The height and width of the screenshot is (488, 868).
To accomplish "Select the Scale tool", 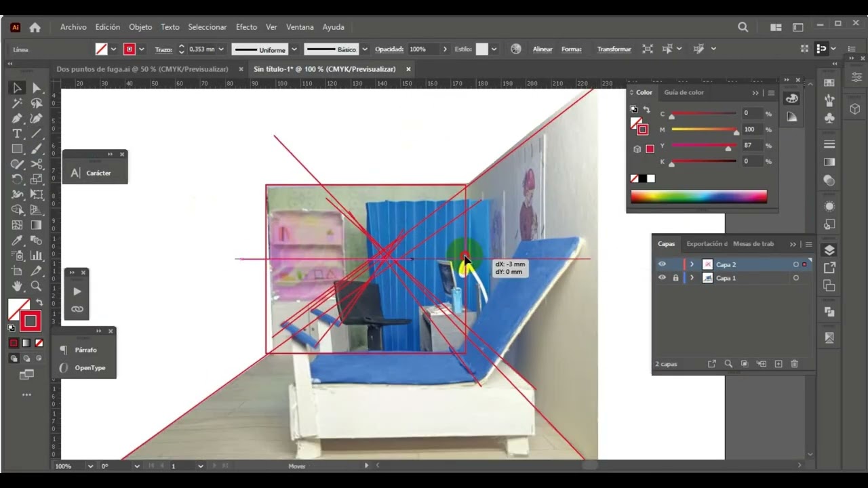I will (37, 180).
